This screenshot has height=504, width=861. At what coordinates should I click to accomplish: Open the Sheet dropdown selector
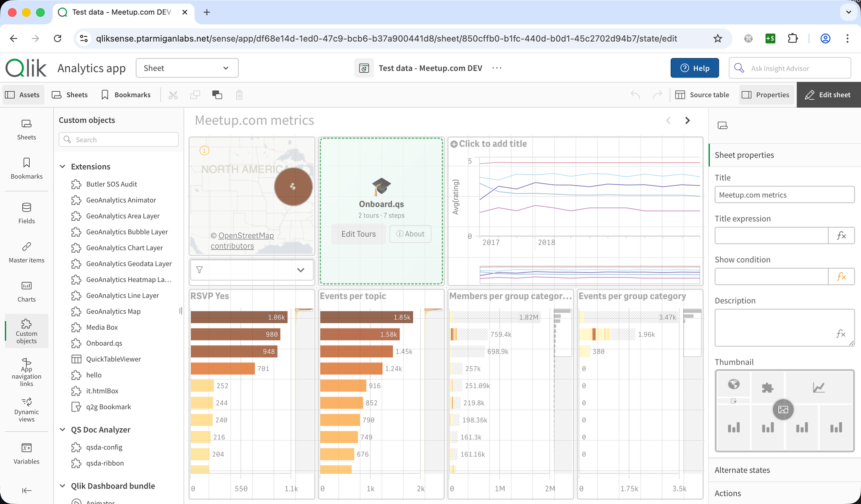(x=187, y=68)
